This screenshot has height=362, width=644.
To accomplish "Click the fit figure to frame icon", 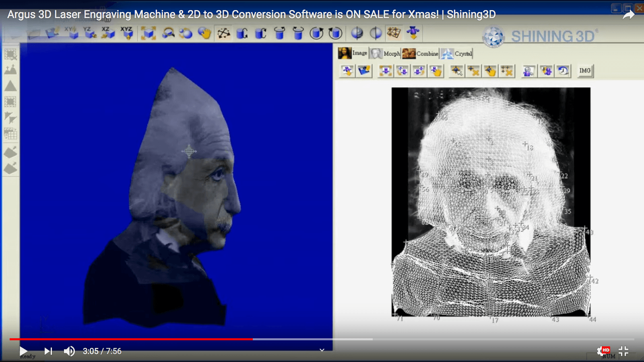I will click(x=386, y=71).
